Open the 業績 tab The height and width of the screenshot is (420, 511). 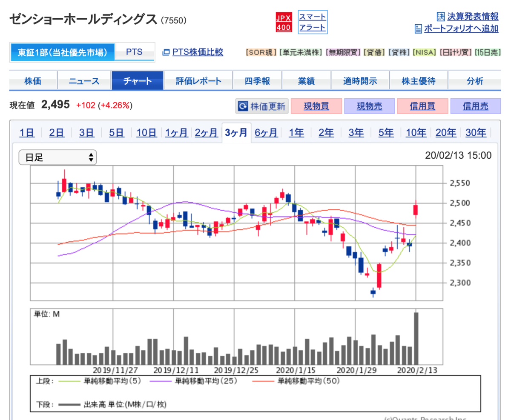point(306,81)
